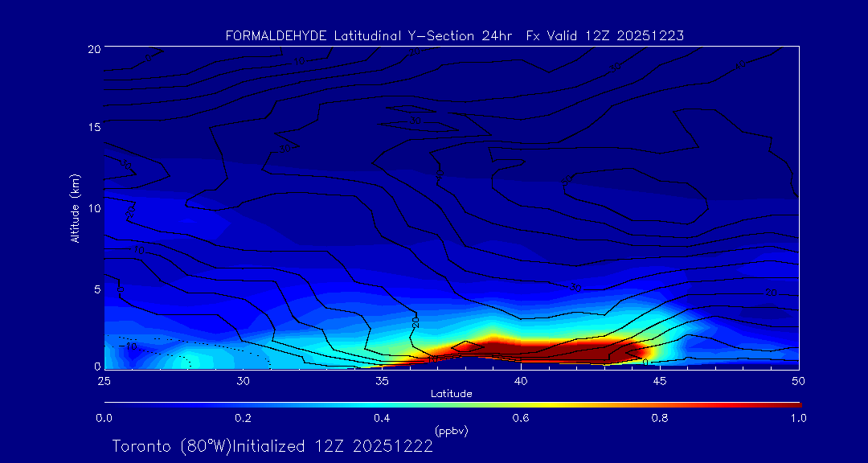Screen dimensions: 868x463
Task: Click the 'Latitude' x-axis label
Action: click(x=452, y=394)
